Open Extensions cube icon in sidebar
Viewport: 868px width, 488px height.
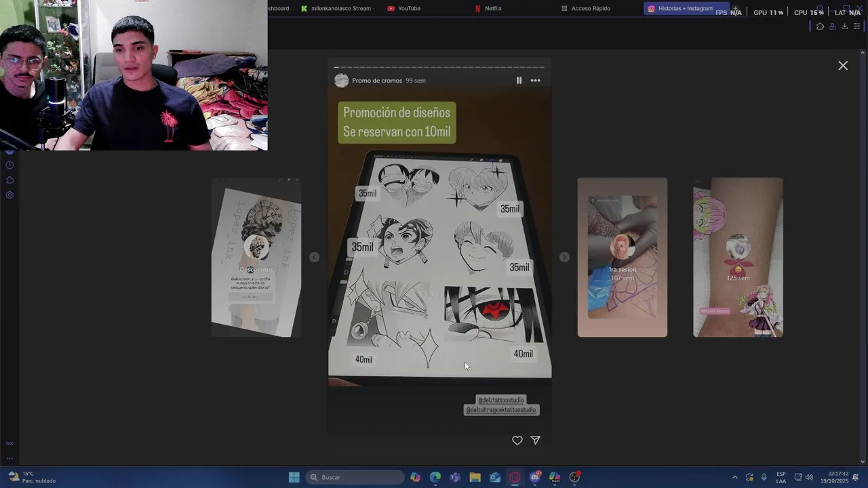[9, 180]
